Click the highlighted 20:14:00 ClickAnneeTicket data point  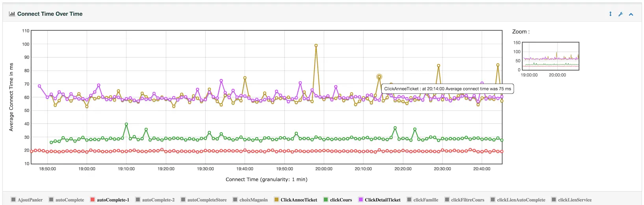click(379, 77)
